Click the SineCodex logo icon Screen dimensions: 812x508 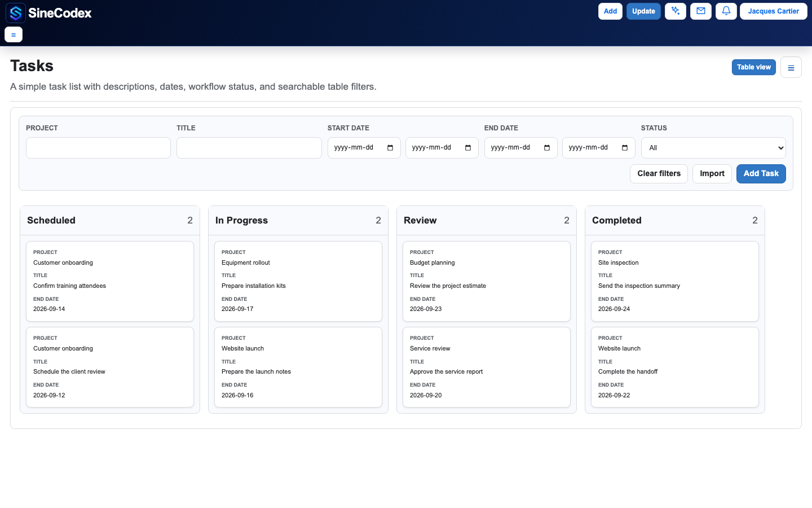16,13
